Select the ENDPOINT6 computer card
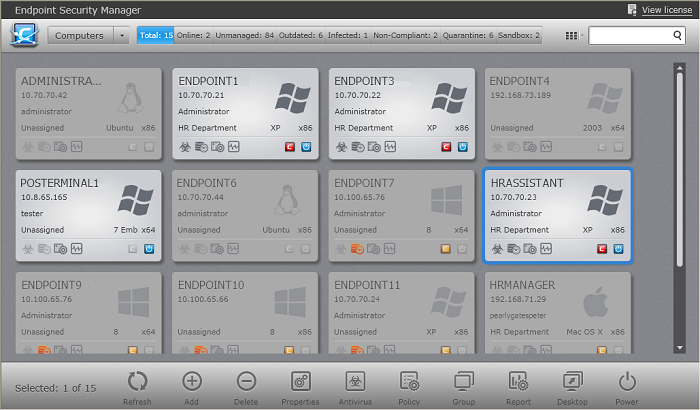 click(245, 215)
